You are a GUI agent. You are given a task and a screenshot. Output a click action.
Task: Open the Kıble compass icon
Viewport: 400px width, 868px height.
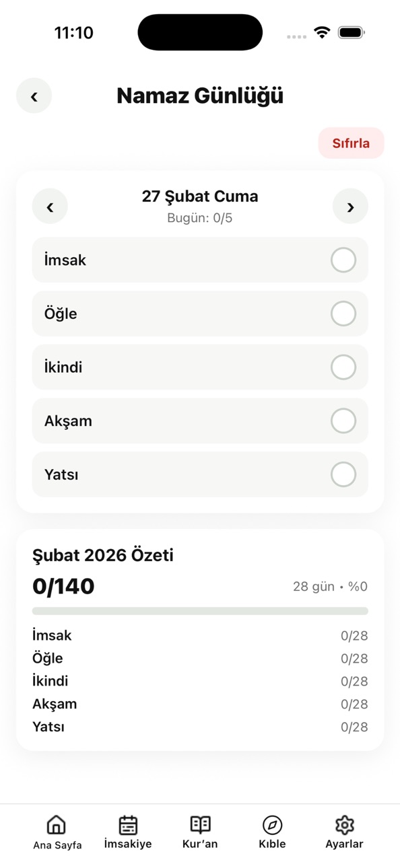272,824
